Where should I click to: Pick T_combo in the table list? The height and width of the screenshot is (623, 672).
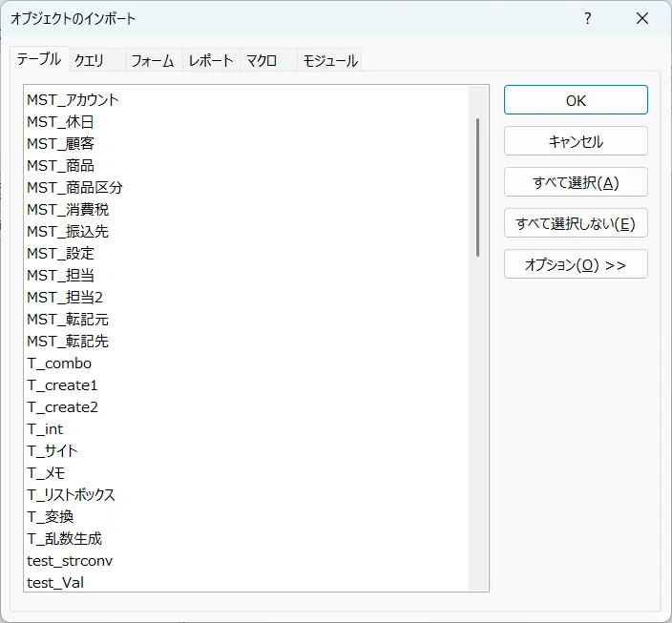coord(59,363)
